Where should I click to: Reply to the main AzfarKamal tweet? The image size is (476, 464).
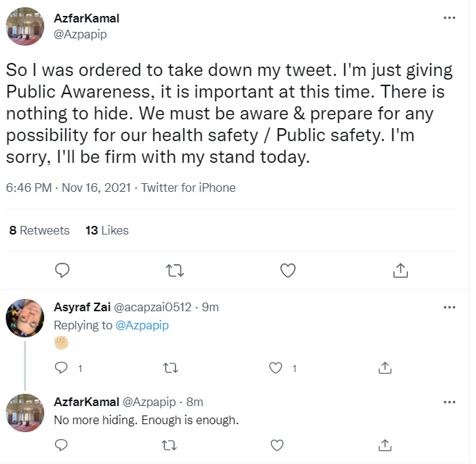point(62,270)
